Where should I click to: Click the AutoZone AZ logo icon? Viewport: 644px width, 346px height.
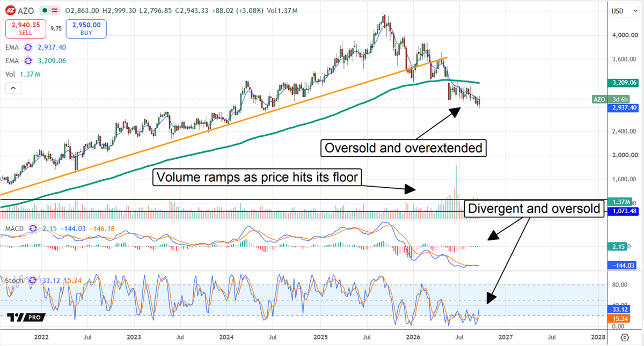(11, 10)
